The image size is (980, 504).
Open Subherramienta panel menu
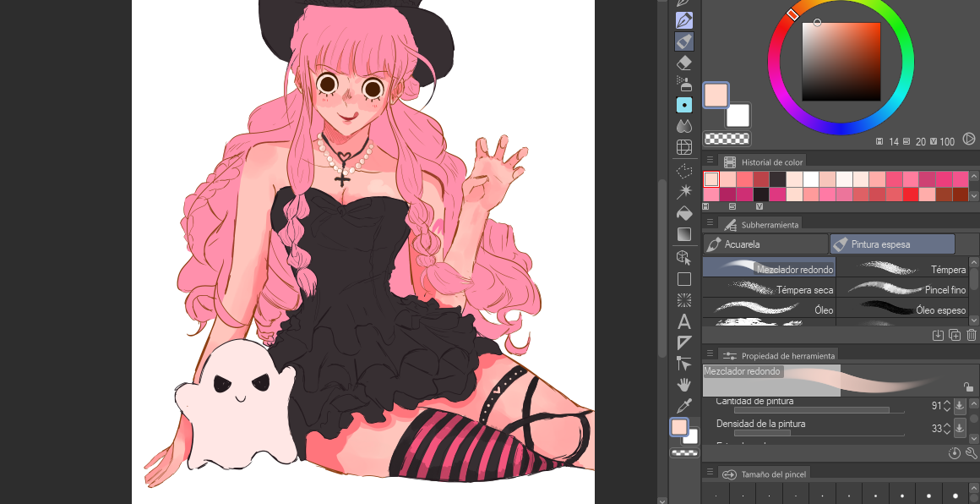[710, 222]
